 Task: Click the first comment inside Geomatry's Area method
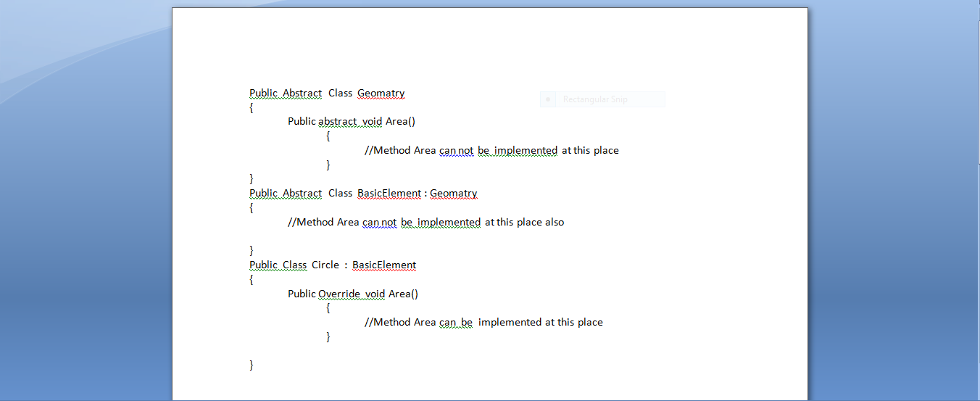(x=491, y=150)
